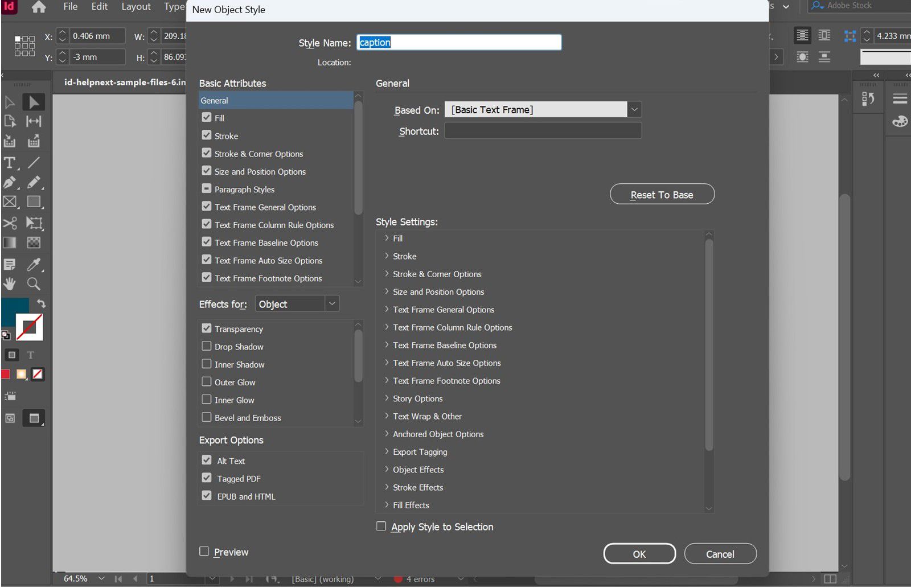Viewport: 911px width, 588px height.
Task: Select General in Basic Attributes list
Action: point(276,100)
